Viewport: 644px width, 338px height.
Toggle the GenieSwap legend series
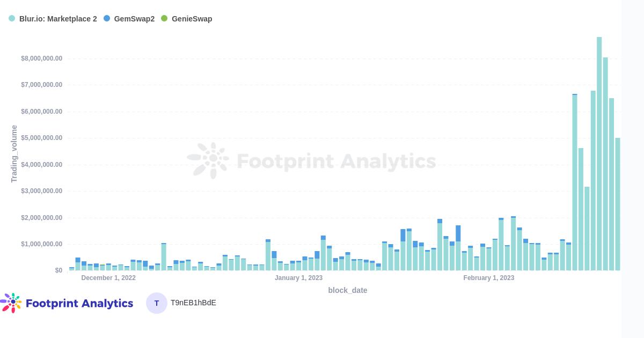[x=186, y=19]
